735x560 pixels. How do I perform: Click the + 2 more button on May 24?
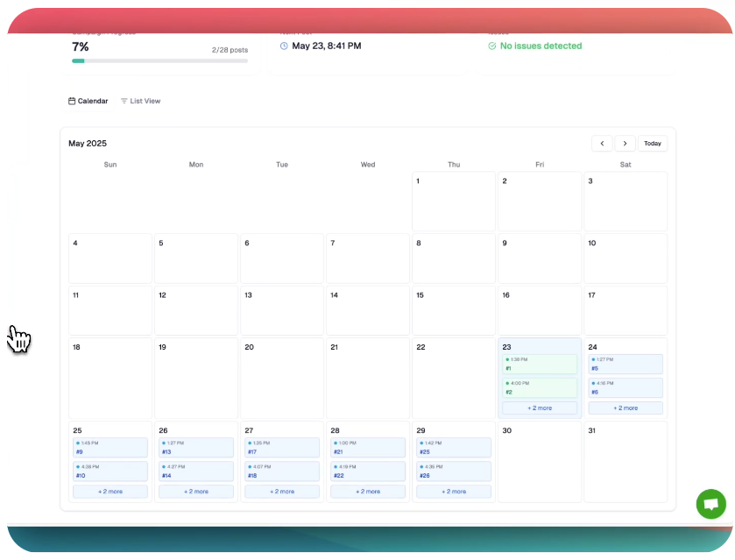625,408
